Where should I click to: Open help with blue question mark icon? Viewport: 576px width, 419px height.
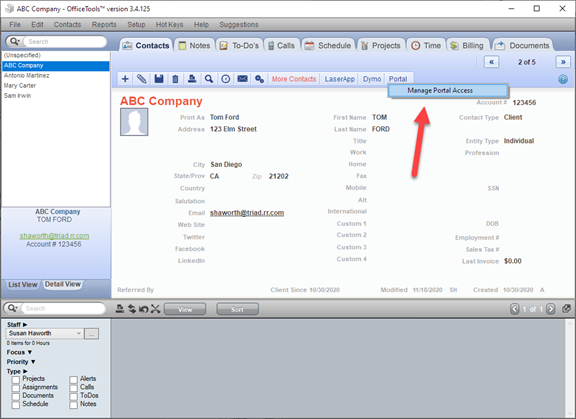563,79
